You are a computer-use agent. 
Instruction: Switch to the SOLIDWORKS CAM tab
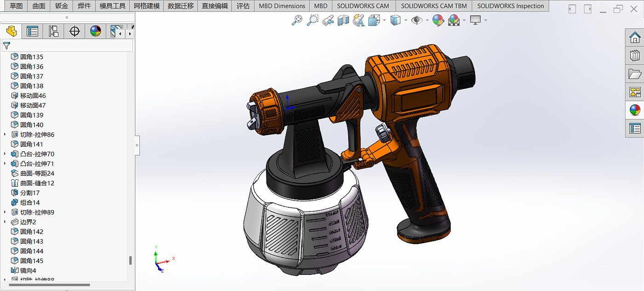363,6
